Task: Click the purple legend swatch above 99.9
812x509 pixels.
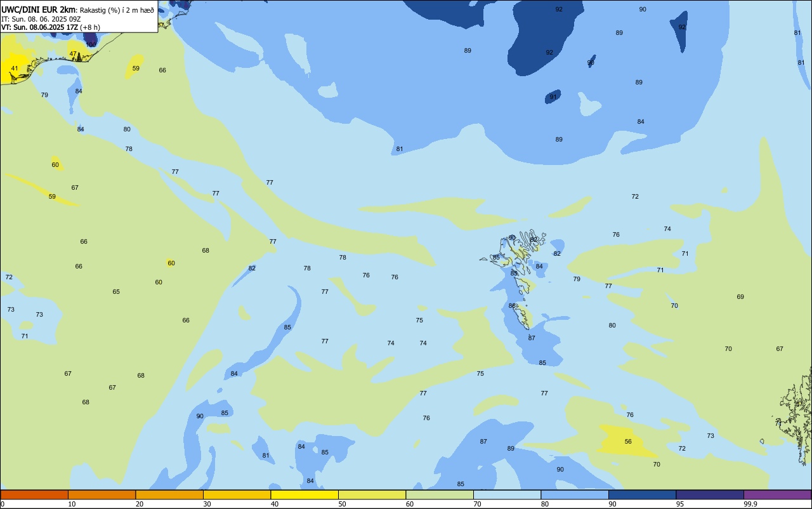Action: [x=777, y=494]
